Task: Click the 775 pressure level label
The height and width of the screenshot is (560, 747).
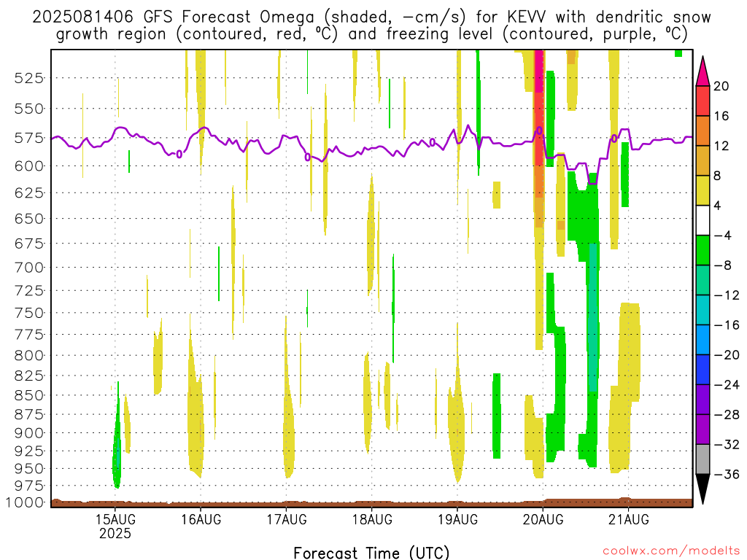Action: (x=29, y=334)
